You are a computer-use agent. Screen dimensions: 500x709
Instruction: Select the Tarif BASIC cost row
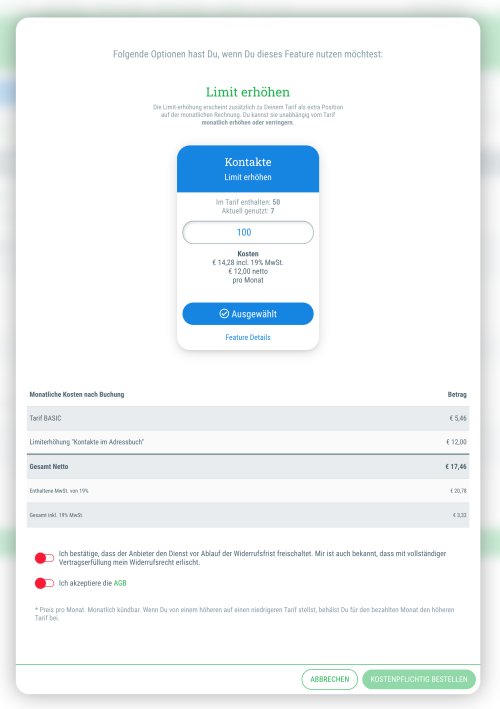click(x=248, y=418)
